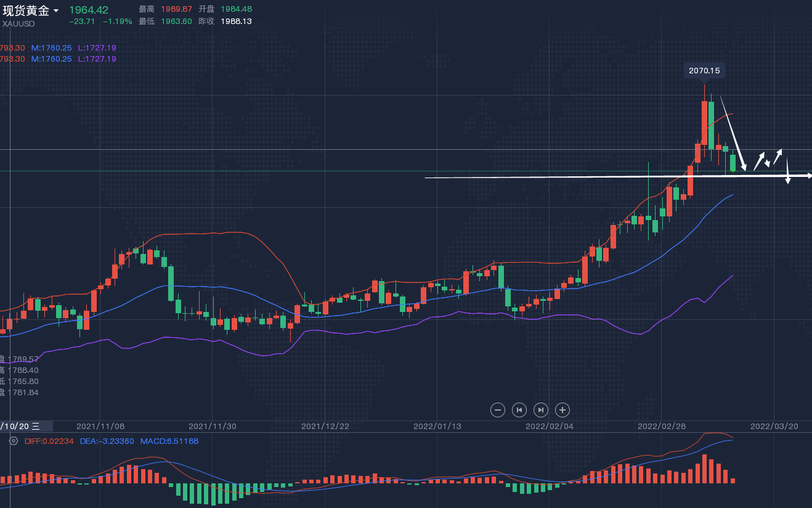The width and height of the screenshot is (812, 508).
Task: Click the DIFF indicator value label
Action: (49, 441)
